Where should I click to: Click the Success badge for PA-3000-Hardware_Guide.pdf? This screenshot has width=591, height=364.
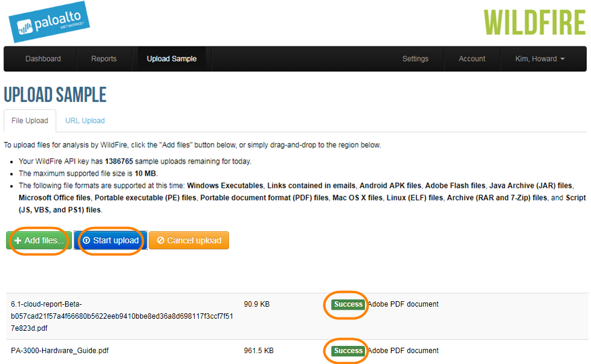[348, 351]
